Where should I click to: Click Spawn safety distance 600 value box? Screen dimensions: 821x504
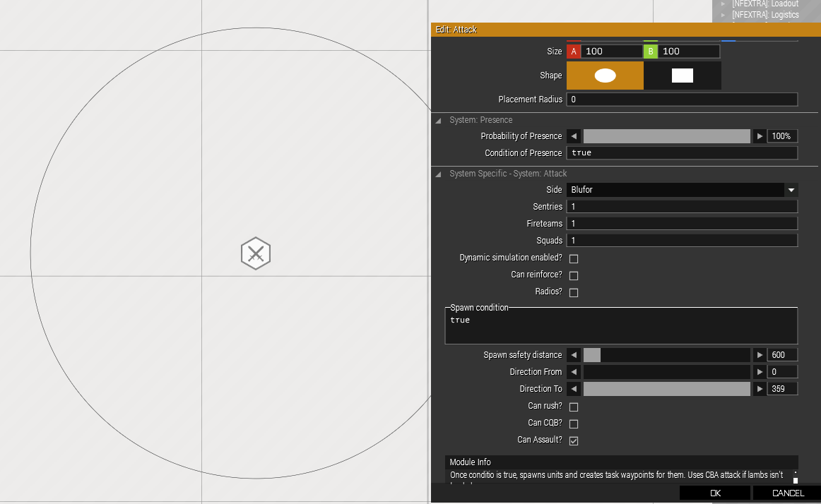pos(782,355)
